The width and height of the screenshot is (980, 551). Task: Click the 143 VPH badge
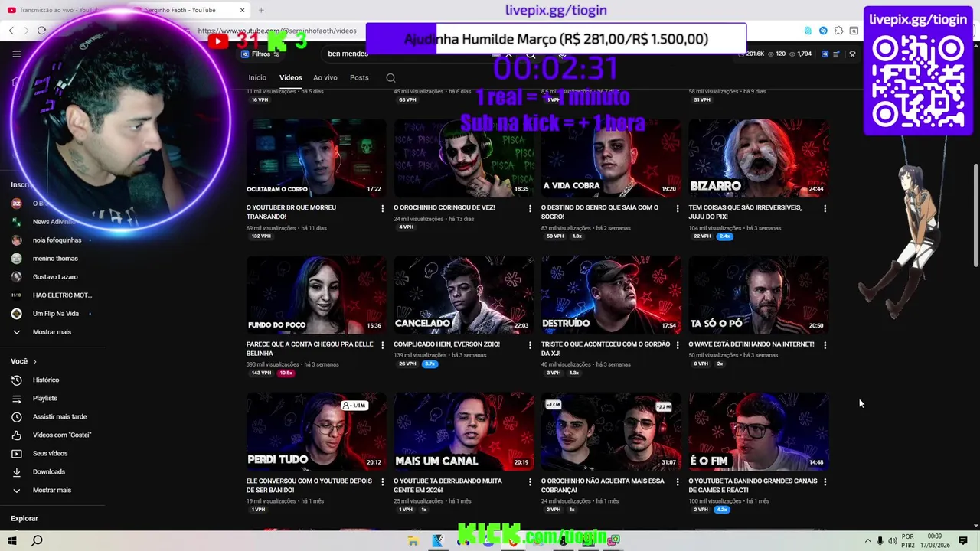[261, 373]
